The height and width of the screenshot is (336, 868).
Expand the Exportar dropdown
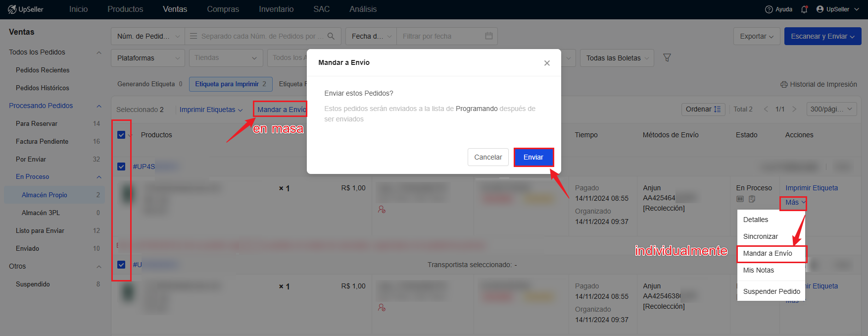[757, 36]
